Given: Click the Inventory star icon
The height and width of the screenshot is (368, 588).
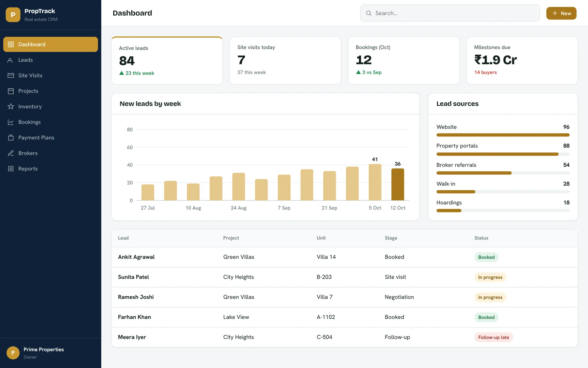Looking at the screenshot, I should (11, 106).
